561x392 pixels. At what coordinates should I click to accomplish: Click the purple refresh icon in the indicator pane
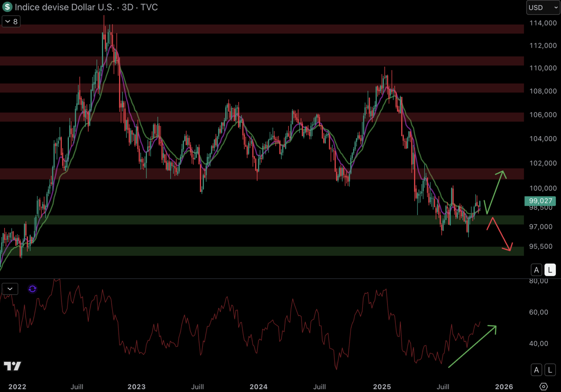tap(32, 289)
